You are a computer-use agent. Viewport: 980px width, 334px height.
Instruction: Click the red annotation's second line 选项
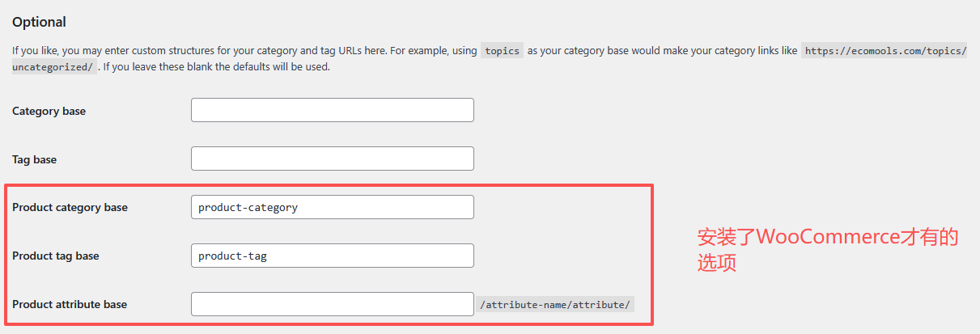(717, 263)
